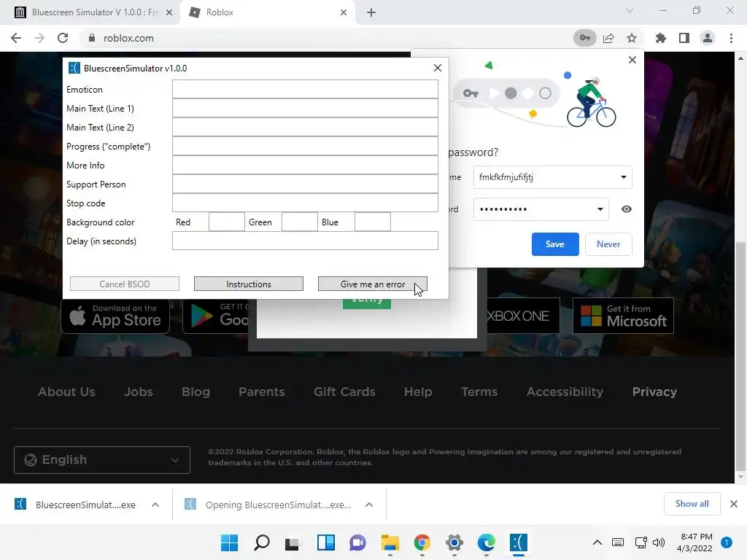The width and height of the screenshot is (747, 560).
Task: Expand BluescreenSimulat....exe download options
Action: (x=155, y=505)
